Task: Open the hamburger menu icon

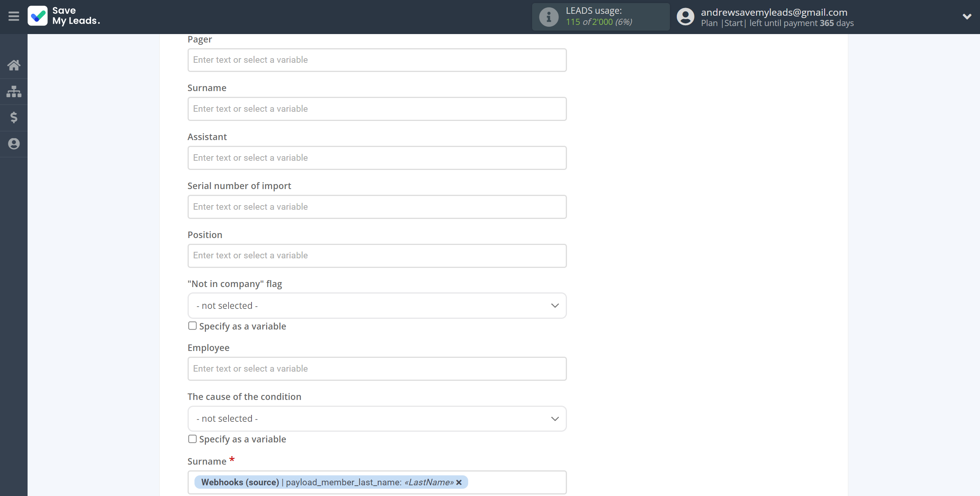Action: (14, 16)
